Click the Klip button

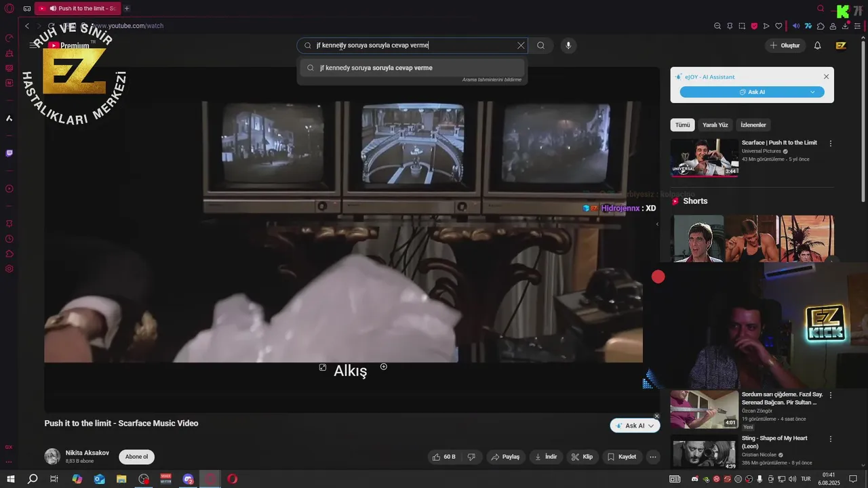582,457
